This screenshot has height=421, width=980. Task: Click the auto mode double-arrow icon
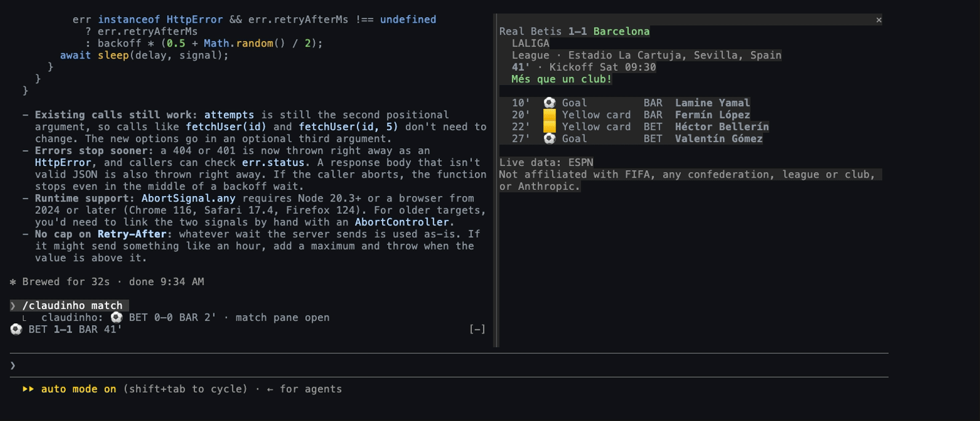click(28, 389)
